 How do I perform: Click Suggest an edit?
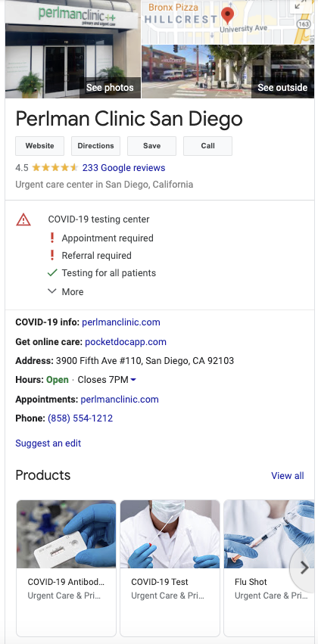[48, 443]
